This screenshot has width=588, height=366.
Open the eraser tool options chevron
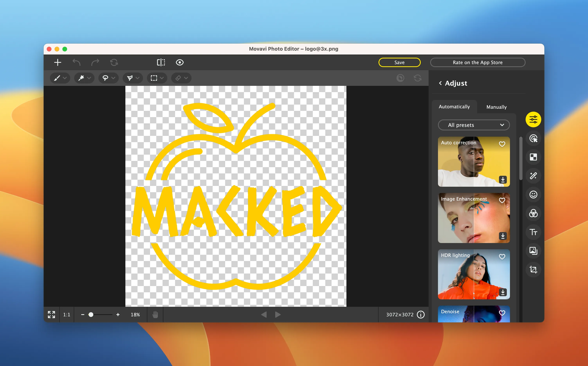tap(186, 78)
